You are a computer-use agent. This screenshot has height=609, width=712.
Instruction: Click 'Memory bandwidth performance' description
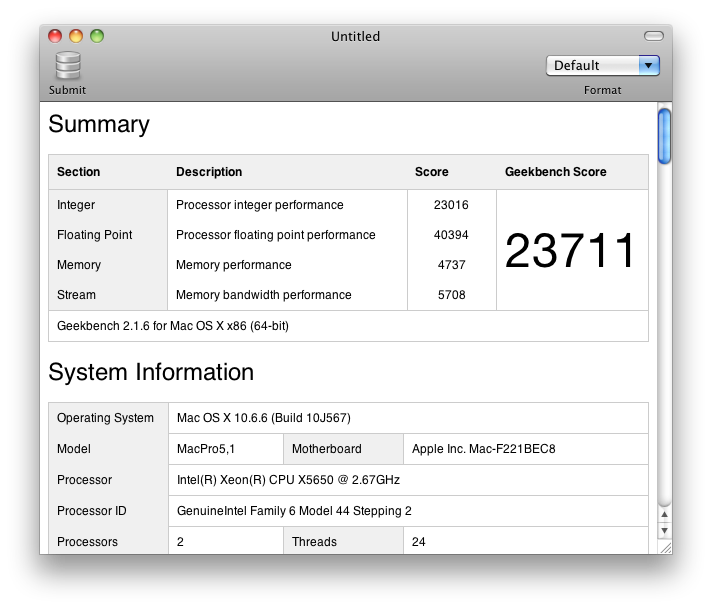point(264,295)
